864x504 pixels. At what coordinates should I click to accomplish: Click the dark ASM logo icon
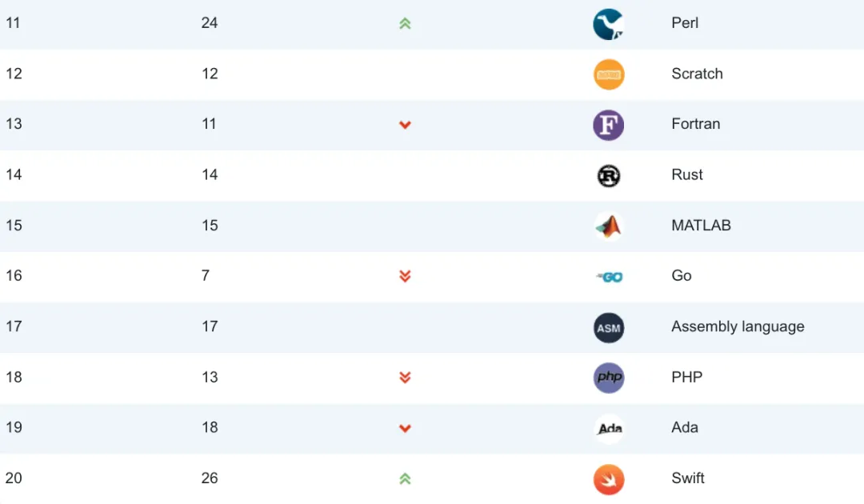point(609,327)
